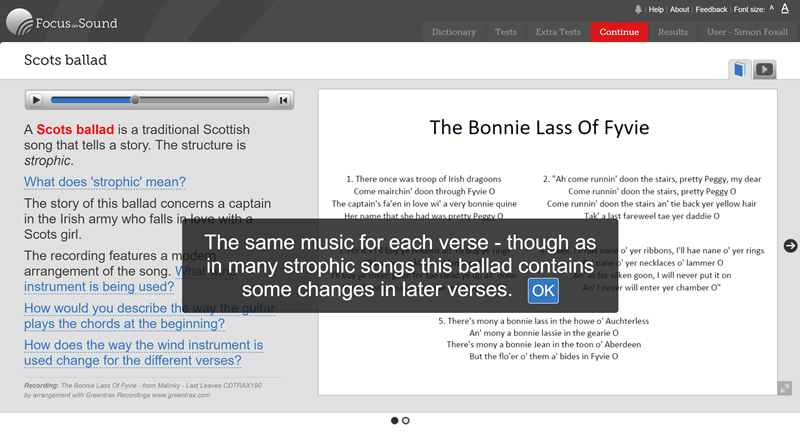Increase font size with large A
800x436 pixels.
(785, 8)
